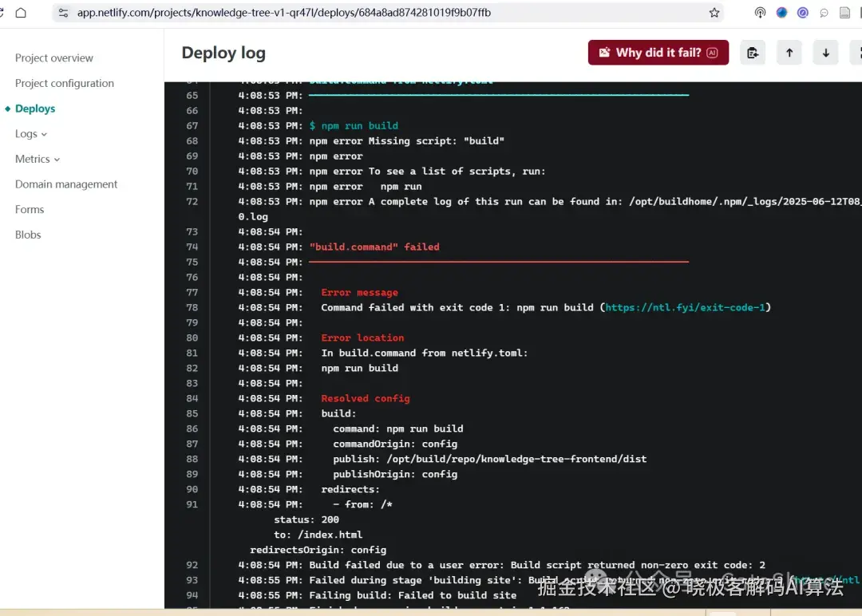Click 'publishOrigin: config' log line
The width and height of the screenshot is (862, 616).
[395, 474]
